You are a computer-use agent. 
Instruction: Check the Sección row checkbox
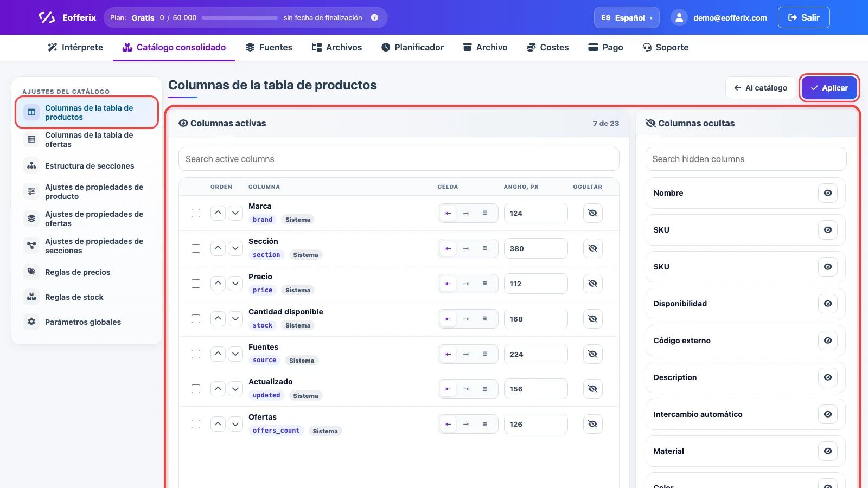tap(196, 248)
